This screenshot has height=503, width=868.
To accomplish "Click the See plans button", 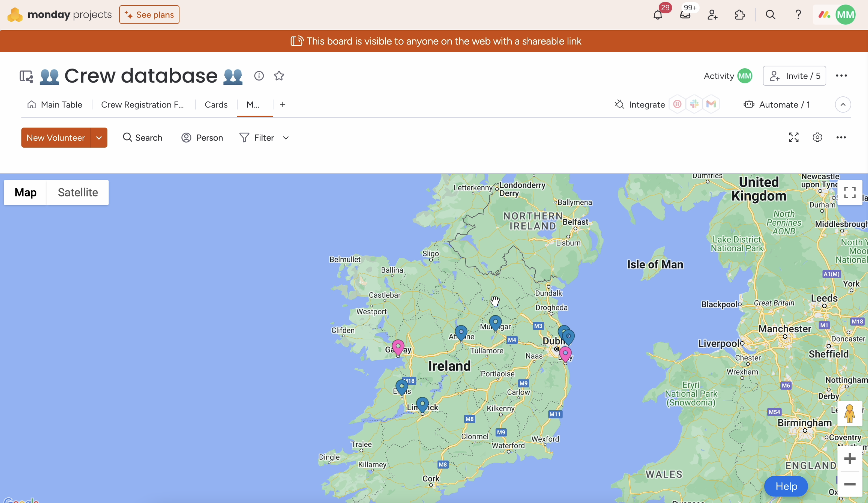I will (x=149, y=15).
